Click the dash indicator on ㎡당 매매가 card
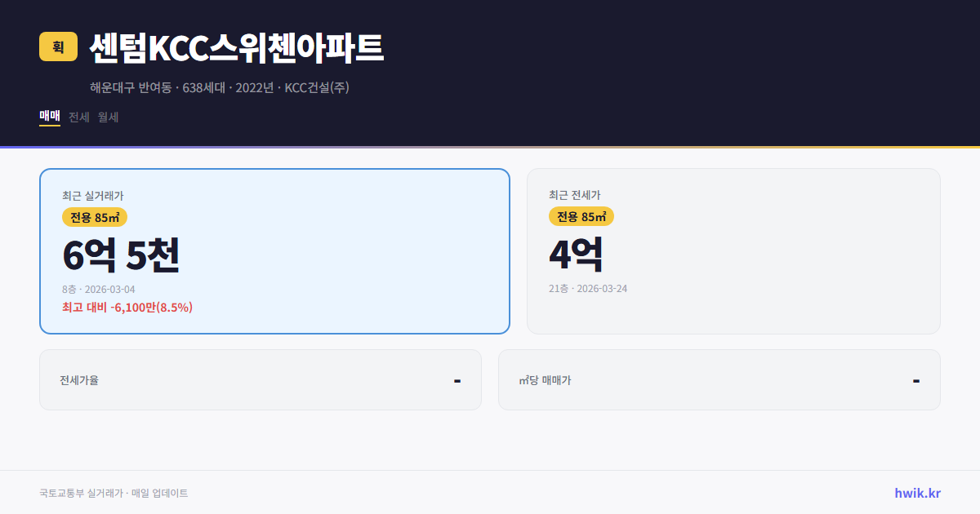Viewport: 980px width, 514px height. pyautogui.click(x=915, y=379)
